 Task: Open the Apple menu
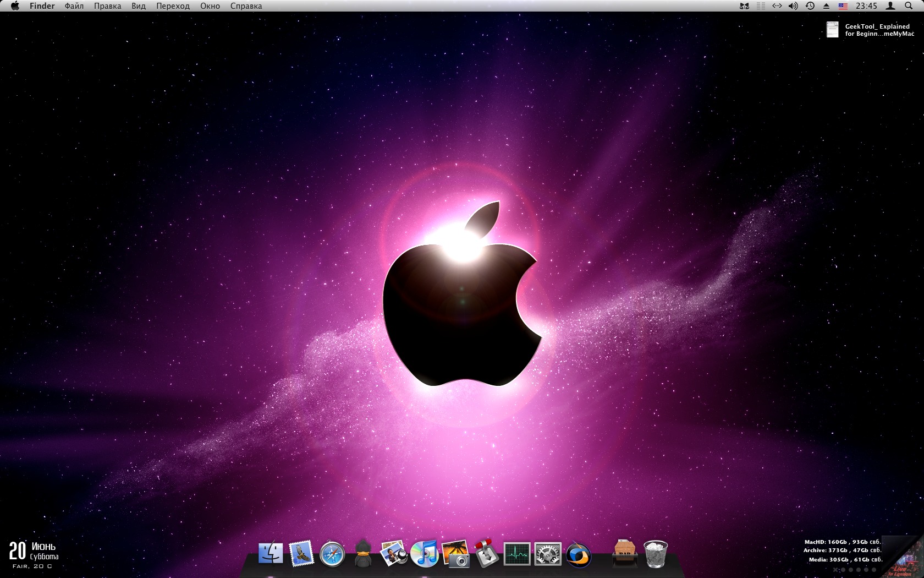click(15, 6)
